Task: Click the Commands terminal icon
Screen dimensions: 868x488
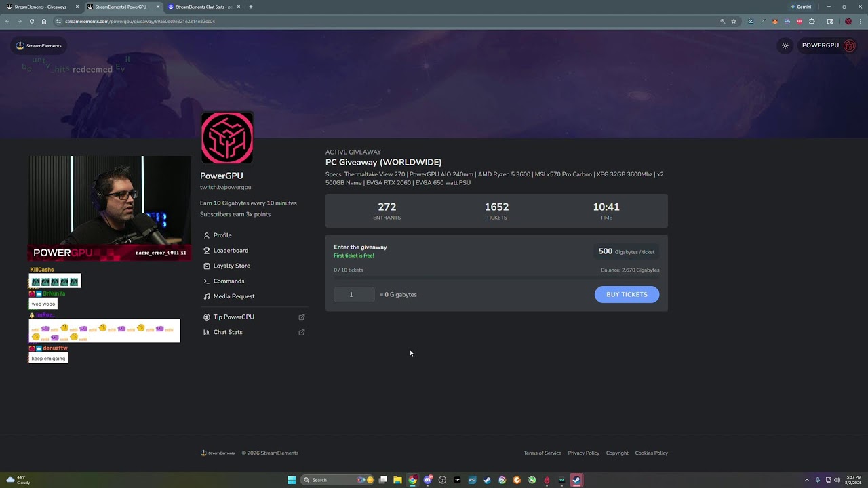Action: click(x=207, y=281)
